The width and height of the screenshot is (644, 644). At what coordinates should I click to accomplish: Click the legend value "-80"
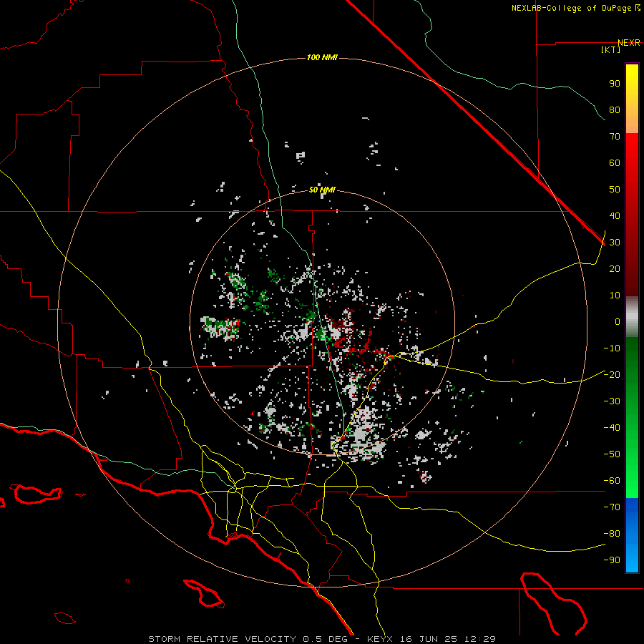point(612,534)
